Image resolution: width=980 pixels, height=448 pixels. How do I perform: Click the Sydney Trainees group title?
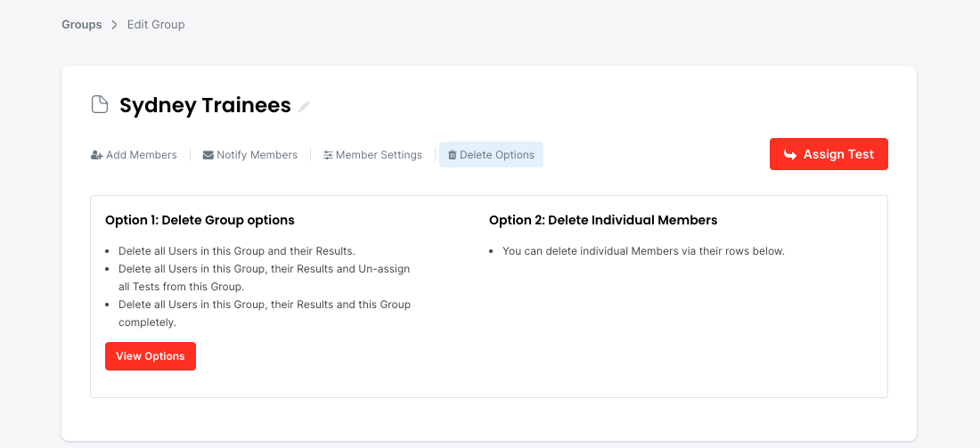tap(205, 105)
